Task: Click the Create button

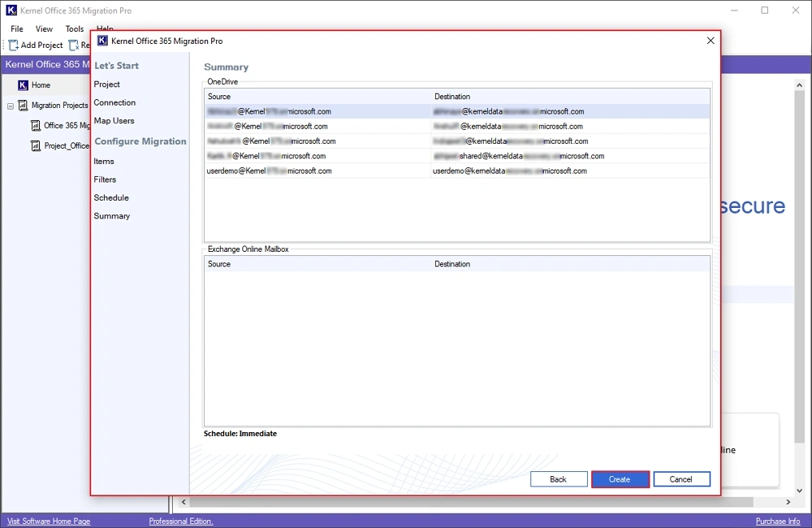Action: click(620, 478)
